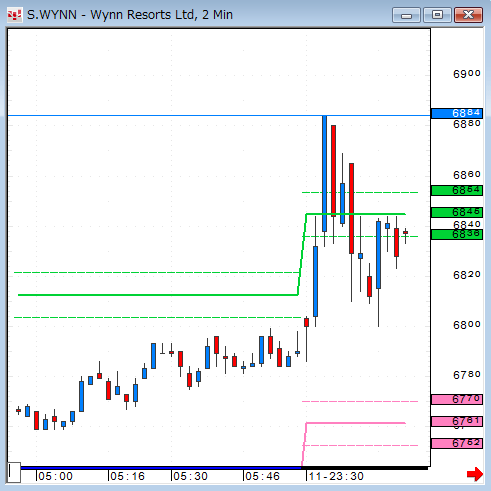
Task: Click the 6800 price scale value
Action: click(x=467, y=325)
